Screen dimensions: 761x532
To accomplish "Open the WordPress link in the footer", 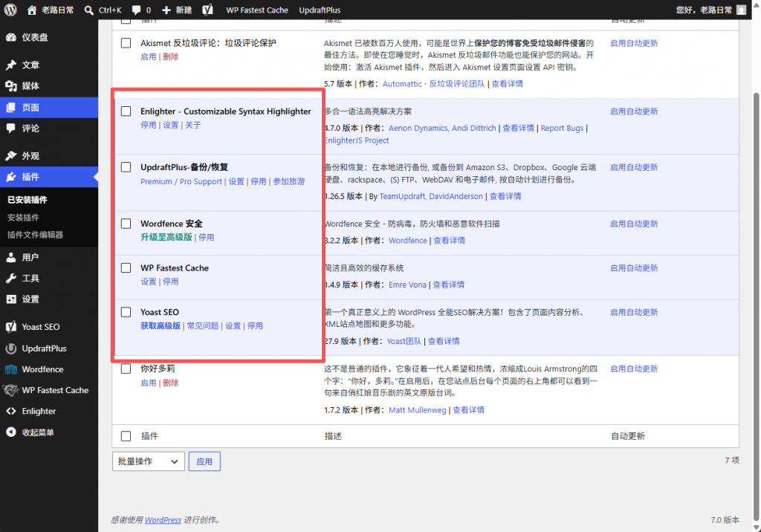I will 163,520.
